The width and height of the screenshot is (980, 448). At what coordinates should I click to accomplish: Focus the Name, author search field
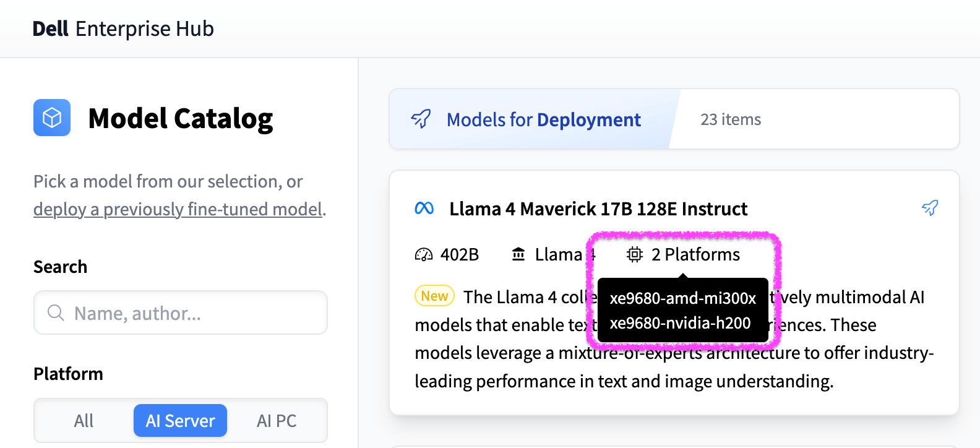coord(192,313)
